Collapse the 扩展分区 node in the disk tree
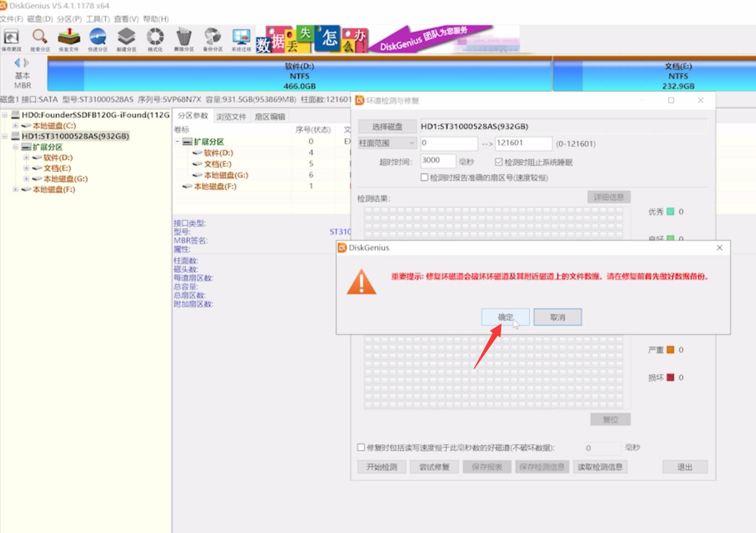This screenshot has height=533, width=756. [16, 147]
